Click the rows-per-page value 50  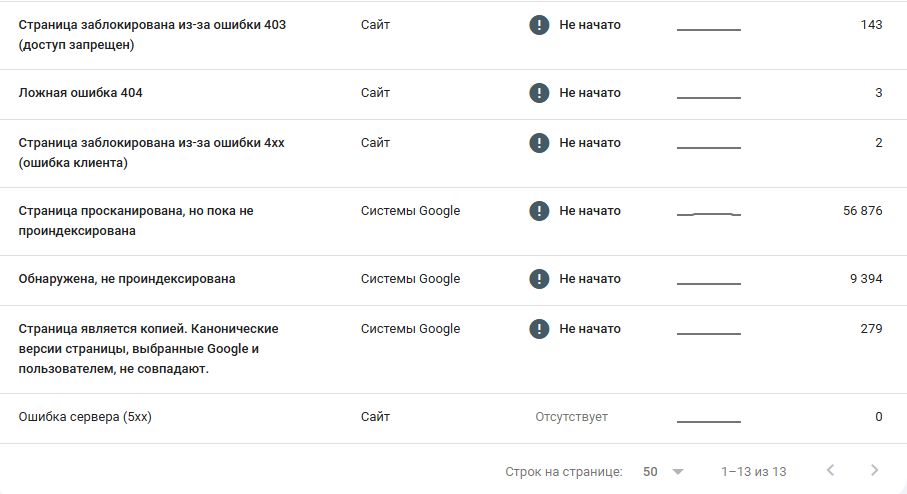click(650, 471)
